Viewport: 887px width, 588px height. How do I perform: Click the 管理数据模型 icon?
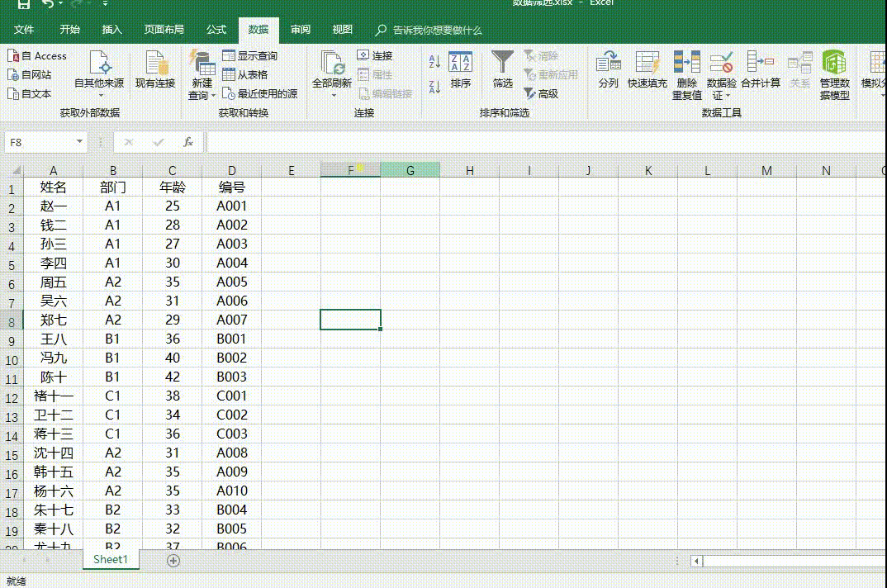834,63
